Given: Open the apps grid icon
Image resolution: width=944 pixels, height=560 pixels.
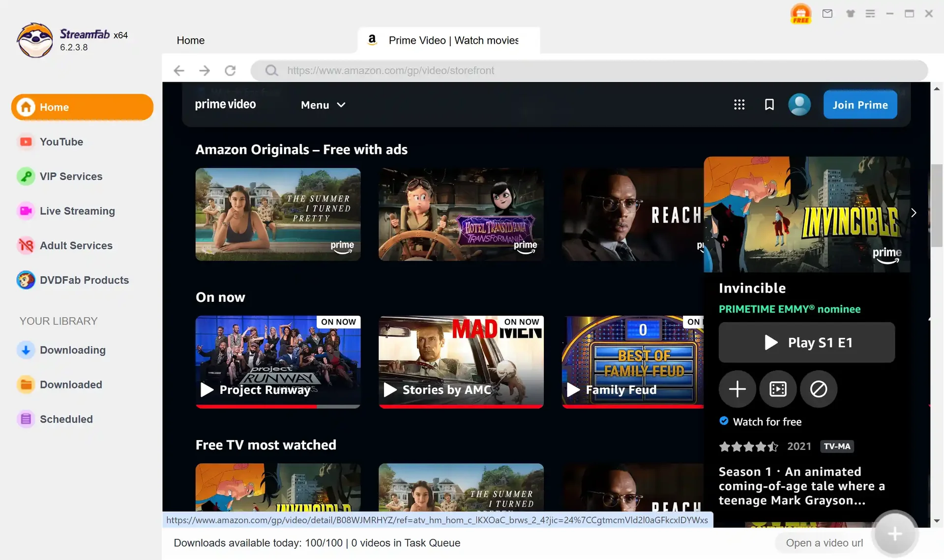Looking at the screenshot, I should 739,105.
